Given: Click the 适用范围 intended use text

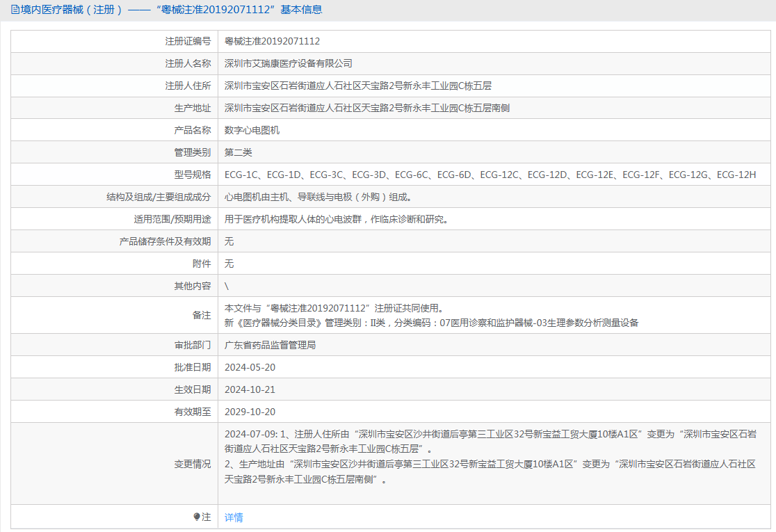Looking at the screenshot, I should click(337, 220).
